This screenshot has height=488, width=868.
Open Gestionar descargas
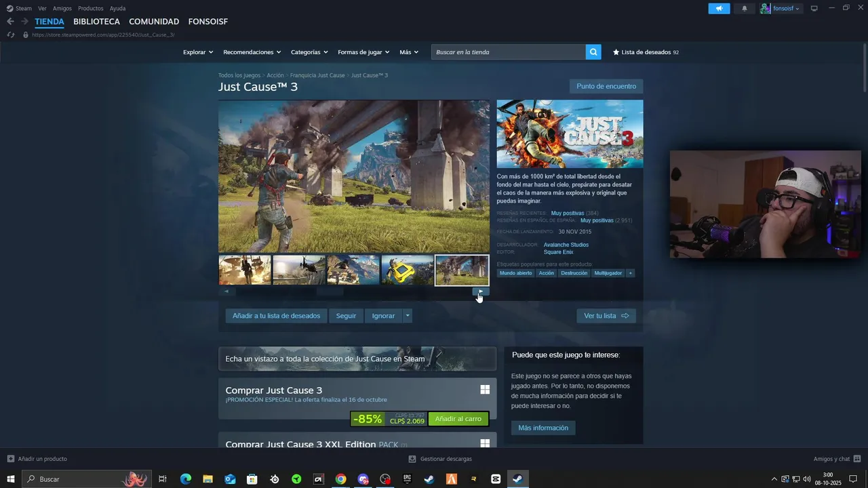(440, 459)
